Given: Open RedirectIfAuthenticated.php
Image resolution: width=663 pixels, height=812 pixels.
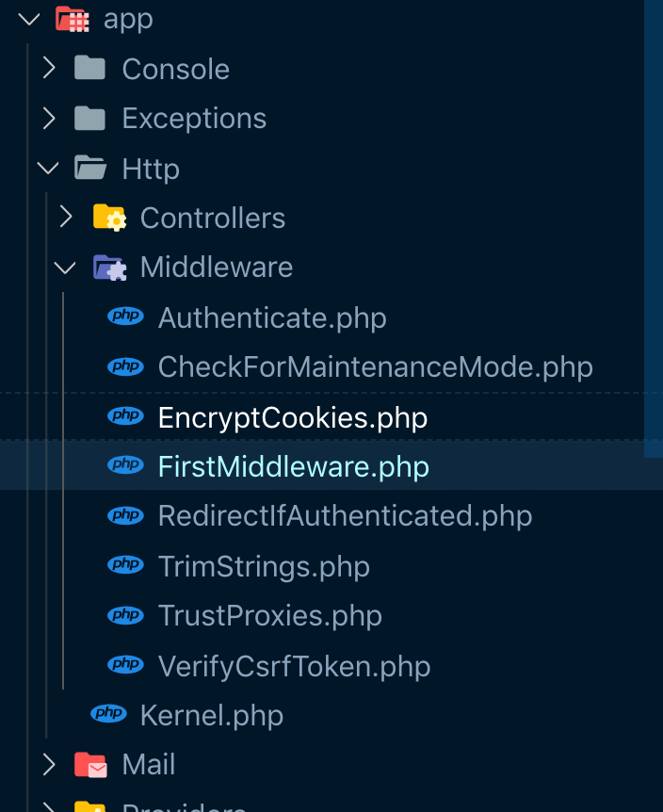Looking at the screenshot, I should point(345,516).
